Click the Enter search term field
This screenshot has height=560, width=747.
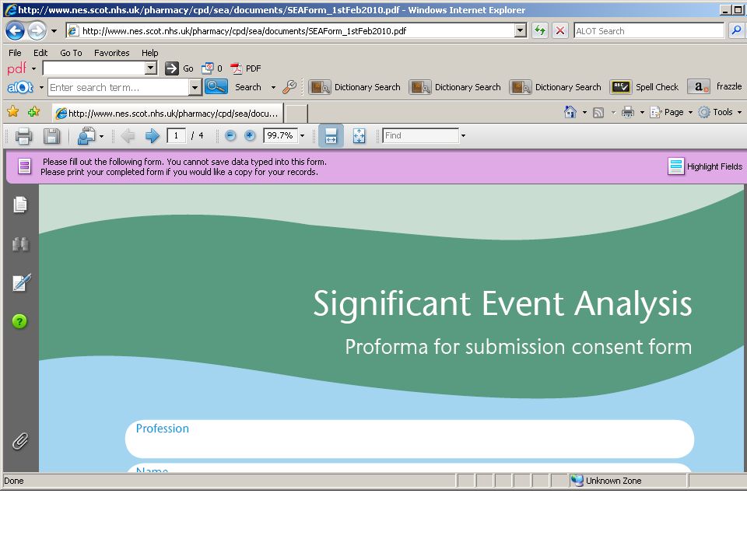click(x=118, y=87)
